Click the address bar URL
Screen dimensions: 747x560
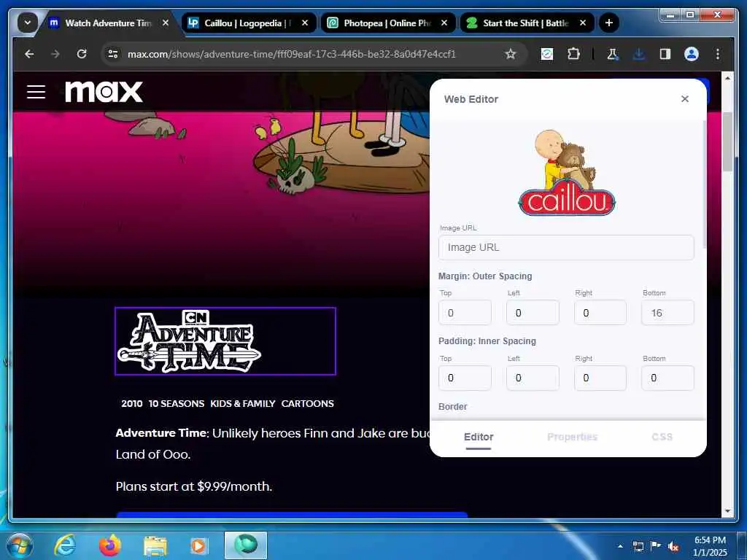(292, 54)
